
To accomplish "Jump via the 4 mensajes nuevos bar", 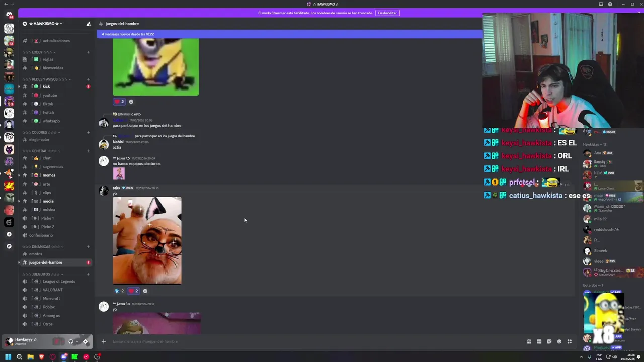I will 289,34.
